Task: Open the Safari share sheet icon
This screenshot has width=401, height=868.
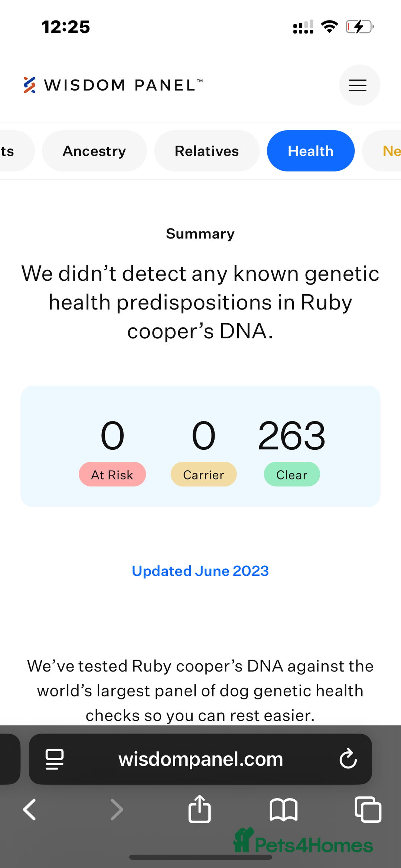Action: click(x=200, y=809)
